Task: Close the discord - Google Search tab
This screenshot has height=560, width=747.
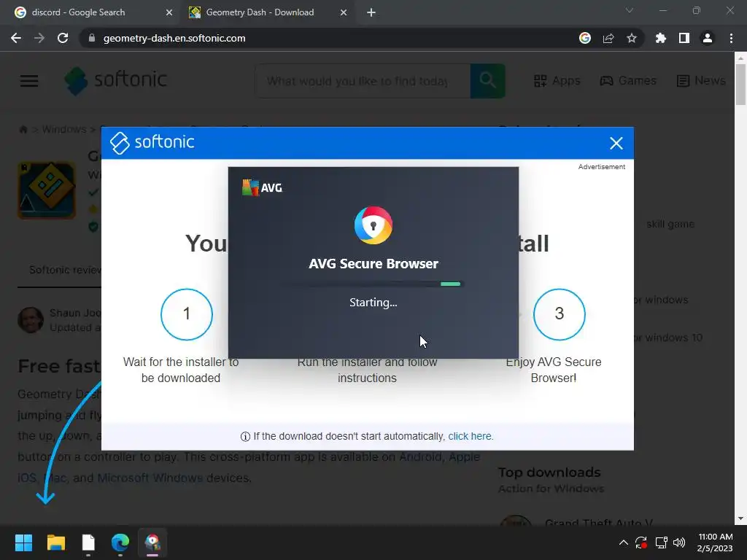Action: (x=169, y=13)
